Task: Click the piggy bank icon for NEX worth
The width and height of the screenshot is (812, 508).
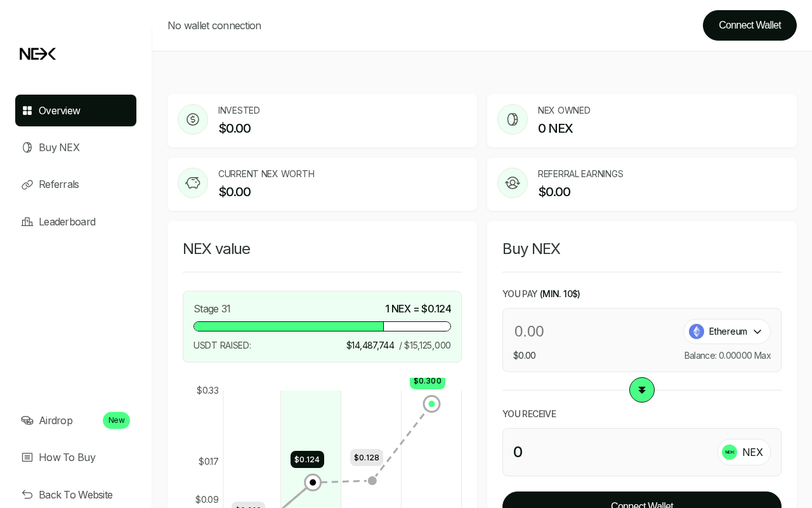Action: [x=193, y=183]
